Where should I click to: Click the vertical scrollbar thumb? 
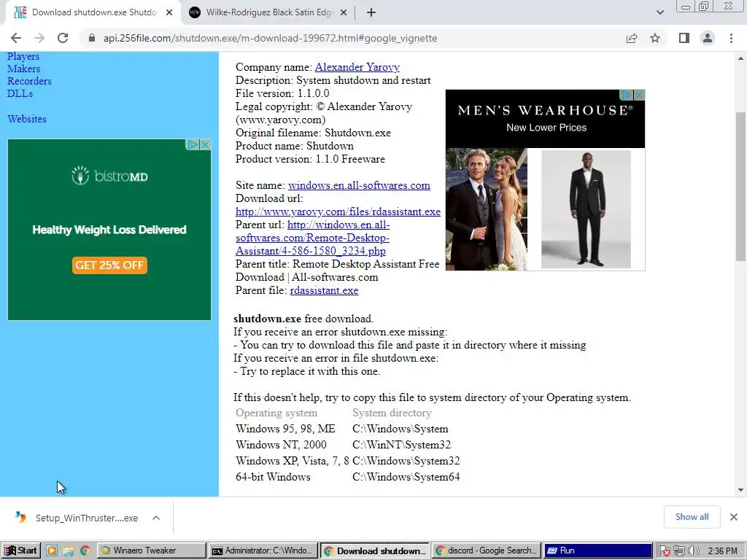[740, 186]
